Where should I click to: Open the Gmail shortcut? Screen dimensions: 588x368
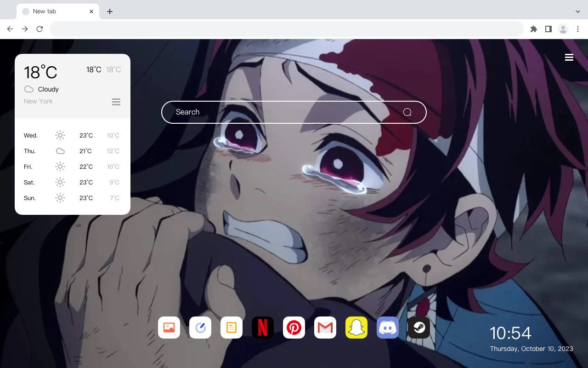point(325,328)
